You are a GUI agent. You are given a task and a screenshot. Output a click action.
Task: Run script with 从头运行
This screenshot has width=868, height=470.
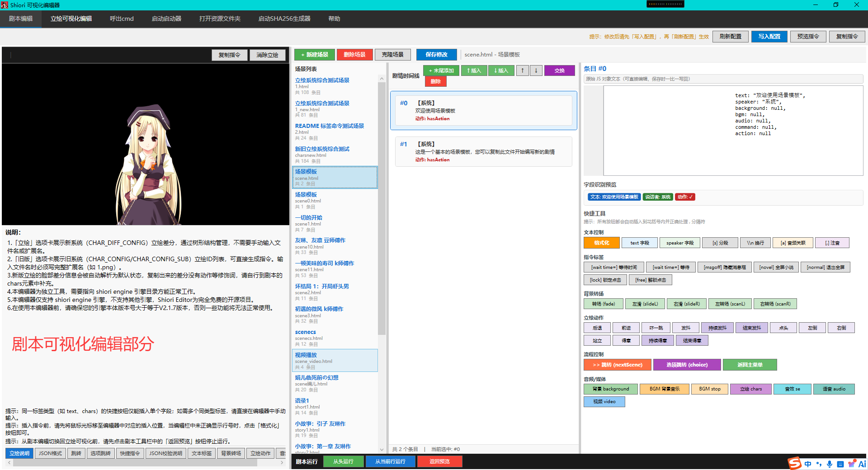344,461
